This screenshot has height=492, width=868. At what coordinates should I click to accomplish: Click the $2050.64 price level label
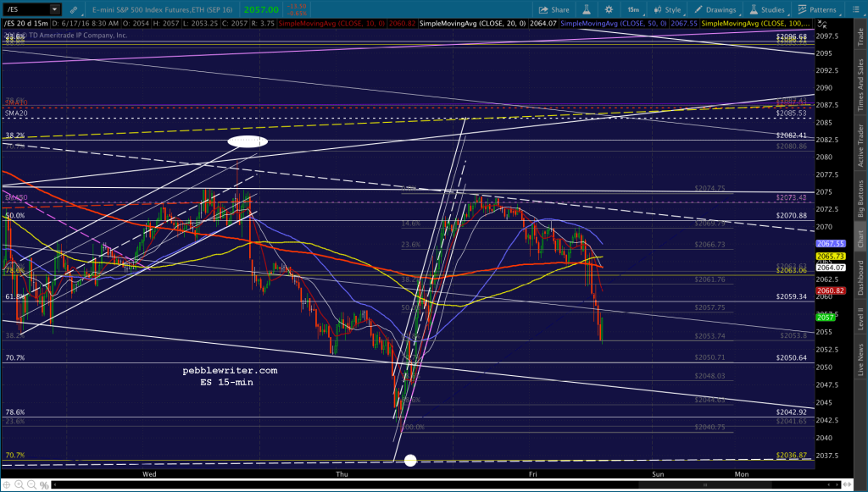point(792,357)
